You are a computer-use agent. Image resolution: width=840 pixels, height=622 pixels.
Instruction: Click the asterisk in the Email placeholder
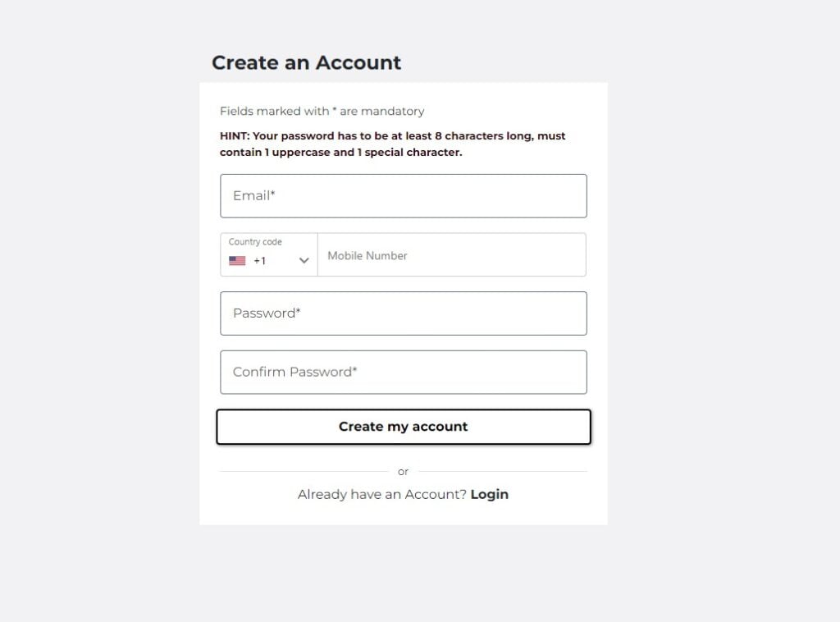pos(273,194)
